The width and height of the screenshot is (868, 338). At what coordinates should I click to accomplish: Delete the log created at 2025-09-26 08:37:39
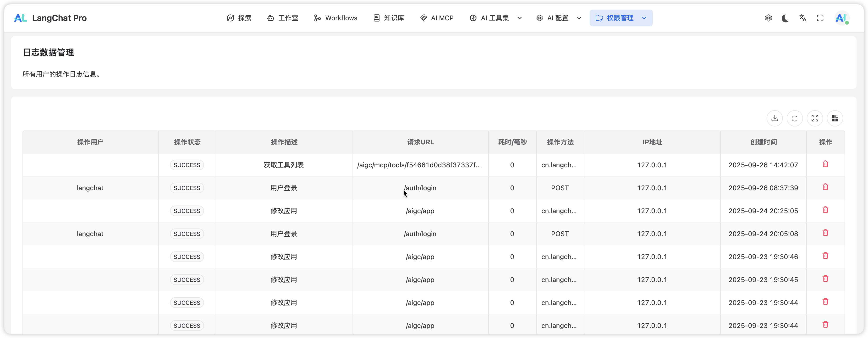tap(825, 187)
